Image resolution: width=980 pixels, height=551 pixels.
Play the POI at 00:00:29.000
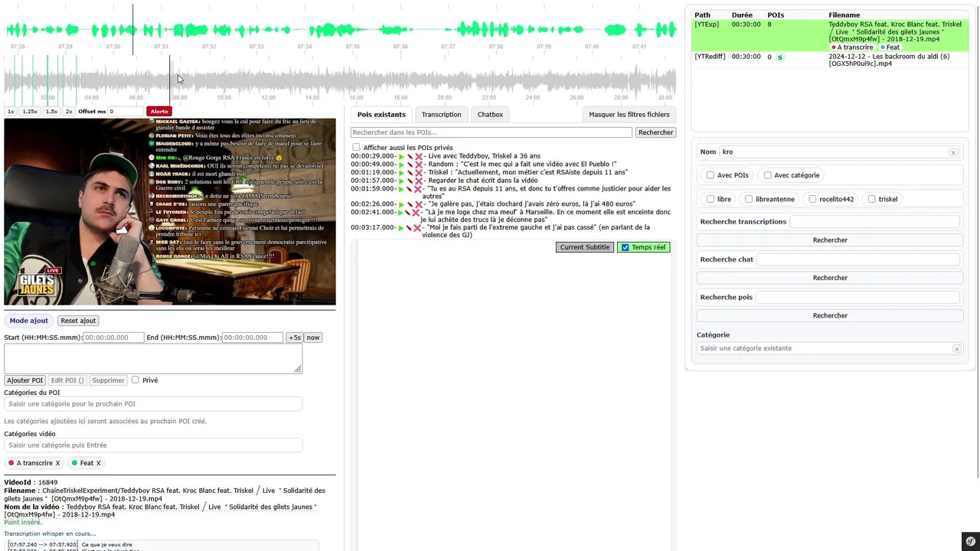(401, 156)
